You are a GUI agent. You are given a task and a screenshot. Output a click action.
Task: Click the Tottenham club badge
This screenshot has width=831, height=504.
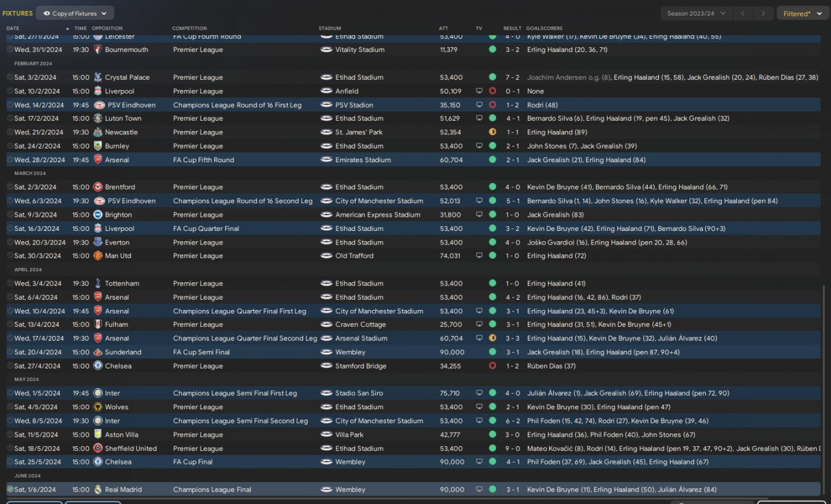point(98,283)
